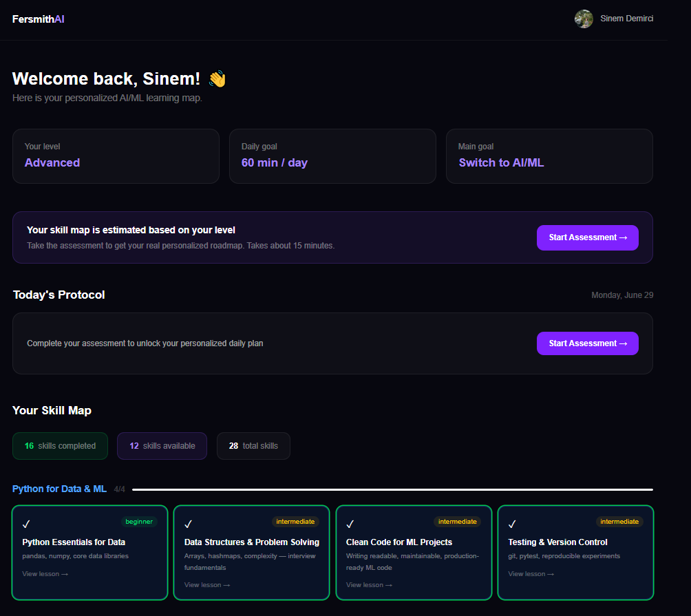Click the waving hand emoji
Viewport: 691px width, 616px height.
coord(217,79)
